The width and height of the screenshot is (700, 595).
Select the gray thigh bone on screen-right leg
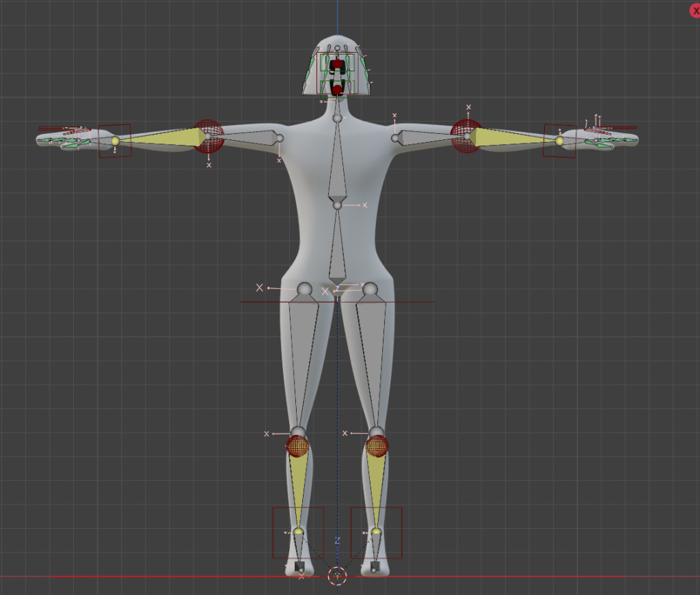click(372, 361)
